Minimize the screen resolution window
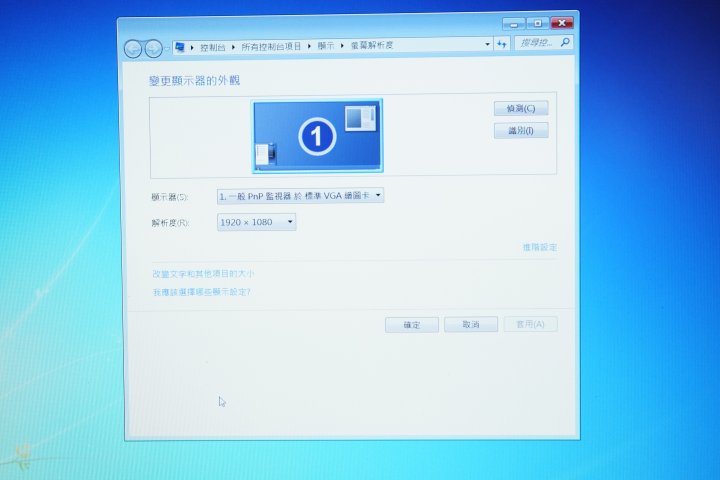Screen dimensions: 720x480 point(514,23)
